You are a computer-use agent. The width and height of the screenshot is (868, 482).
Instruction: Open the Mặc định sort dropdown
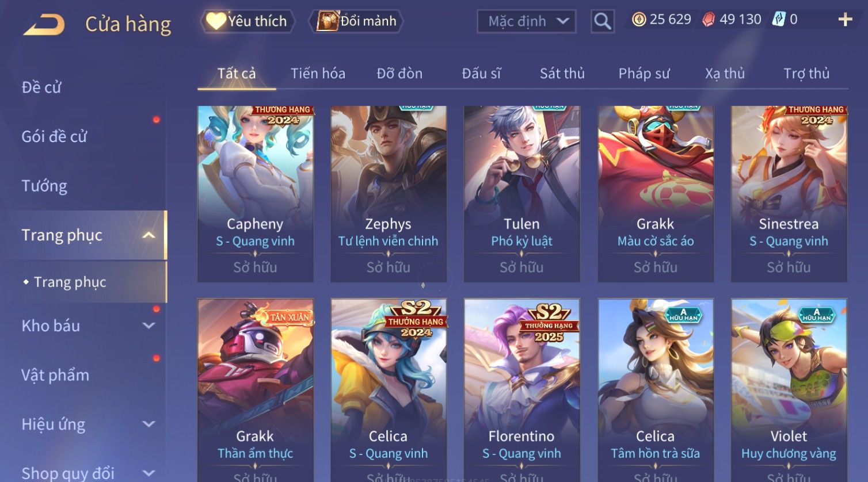(x=527, y=21)
